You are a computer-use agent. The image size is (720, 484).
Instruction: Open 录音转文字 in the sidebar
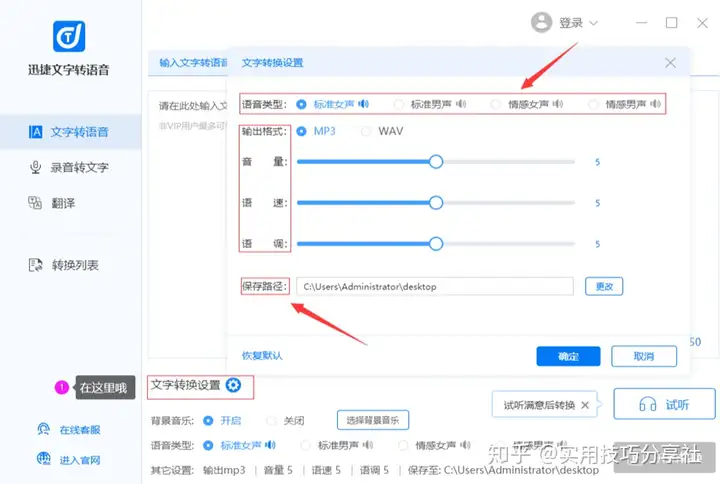coord(71,167)
